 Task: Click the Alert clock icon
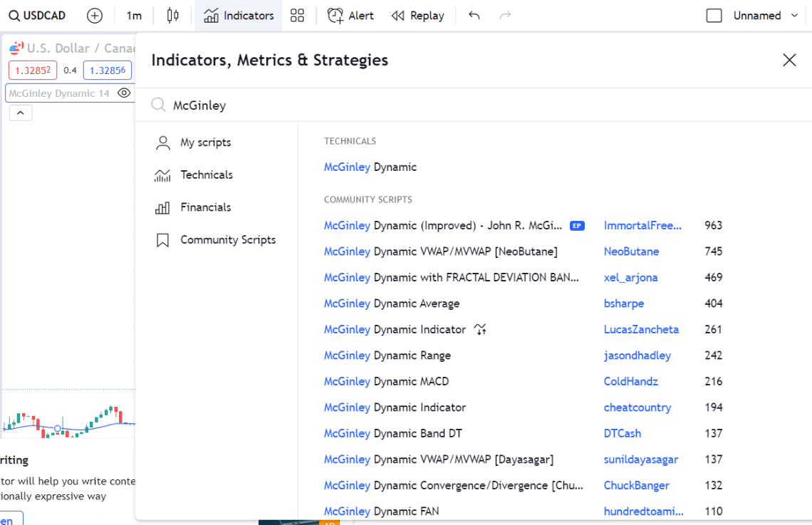tap(335, 15)
